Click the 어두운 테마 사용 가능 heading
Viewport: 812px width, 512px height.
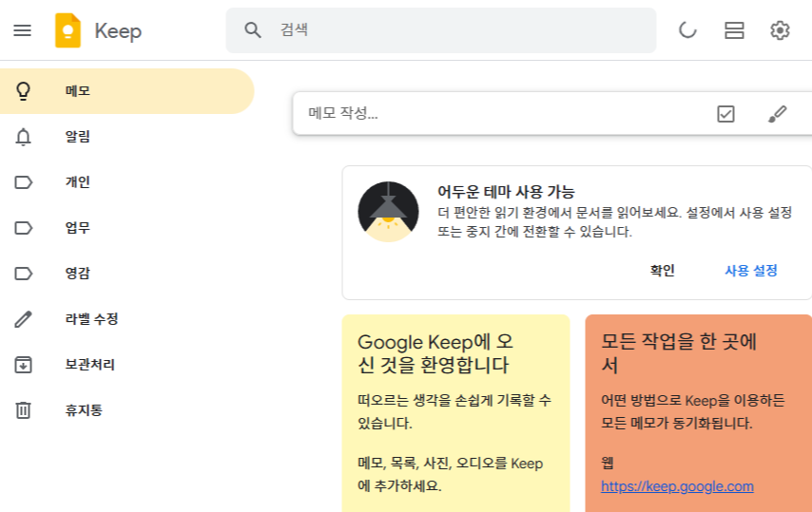click(506, 192)
